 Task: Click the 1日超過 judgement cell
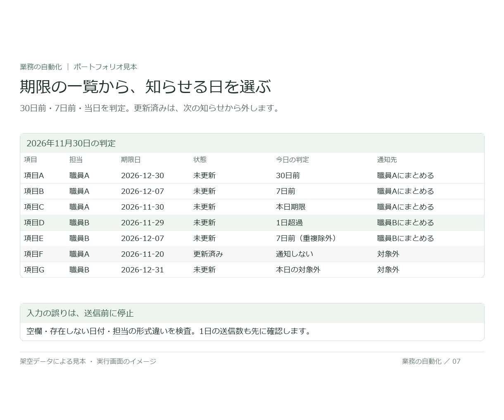[x=290, y=223]
